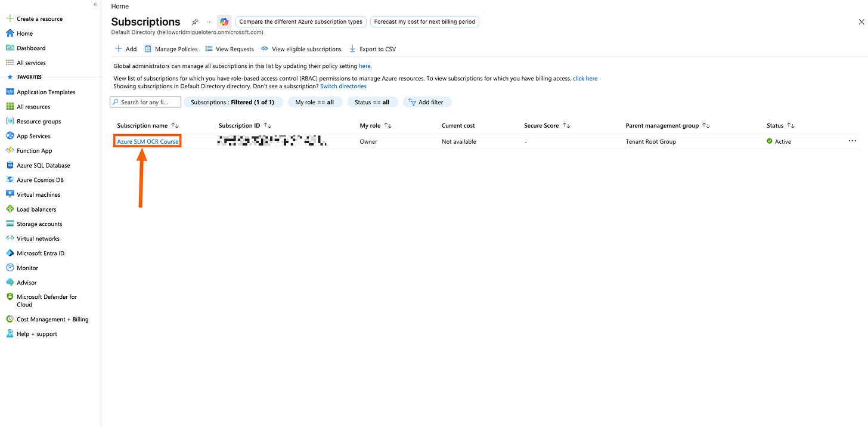This screenshot has height=427, width=868.
Task: Click the Azure Cosmos DB icon
Action: [10, 180]
